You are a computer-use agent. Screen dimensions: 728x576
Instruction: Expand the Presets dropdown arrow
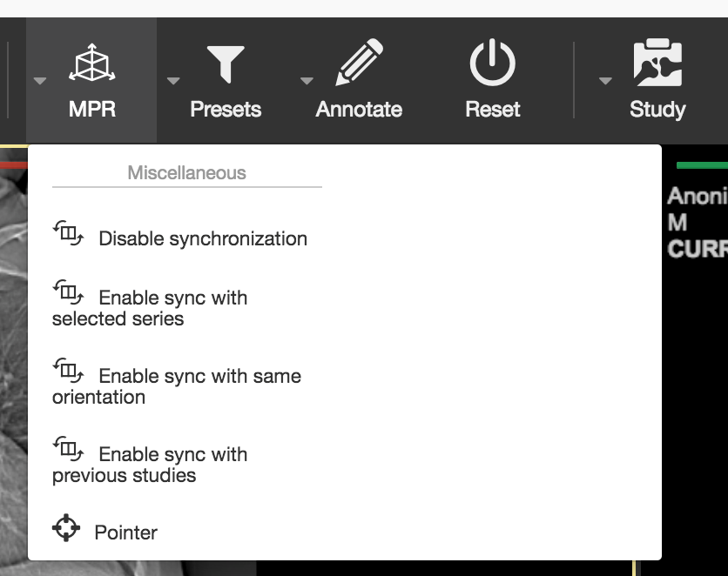click(x=173, y=81)
